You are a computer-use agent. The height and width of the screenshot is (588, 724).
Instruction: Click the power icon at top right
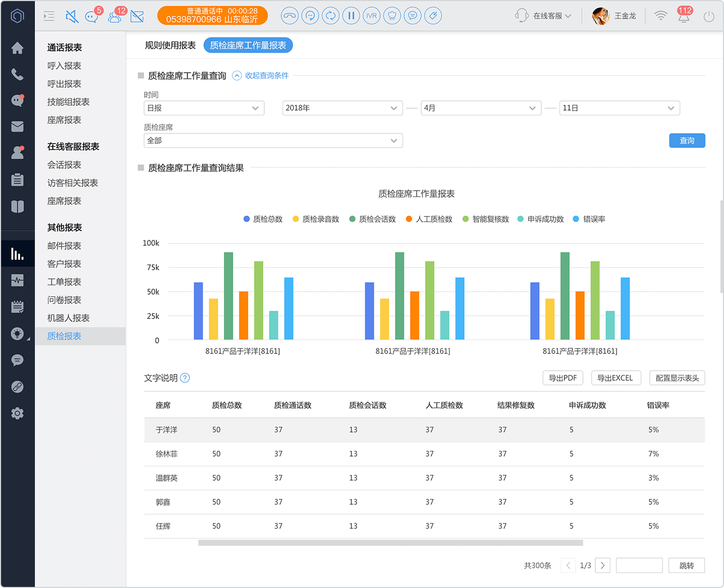click(709, 16)
